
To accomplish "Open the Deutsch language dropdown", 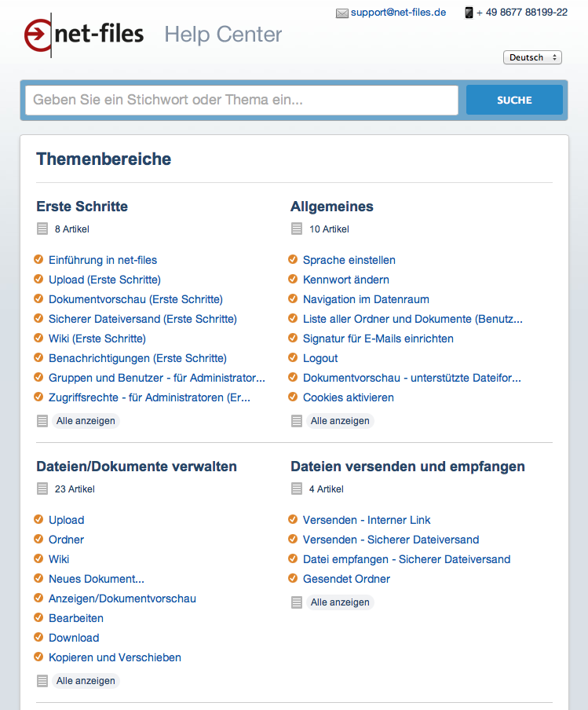I will [x=532, y=57].
